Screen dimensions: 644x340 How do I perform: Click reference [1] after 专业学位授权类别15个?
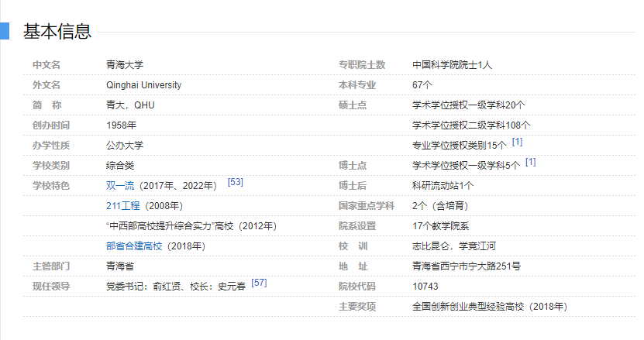[517, 142]
